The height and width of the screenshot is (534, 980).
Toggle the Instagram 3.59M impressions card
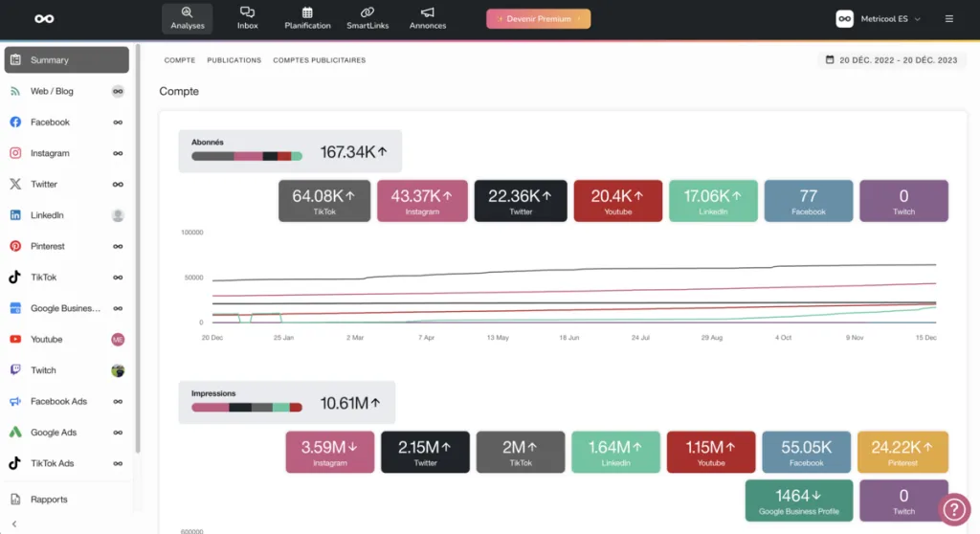pyautogui.click(x=330, y=452)
